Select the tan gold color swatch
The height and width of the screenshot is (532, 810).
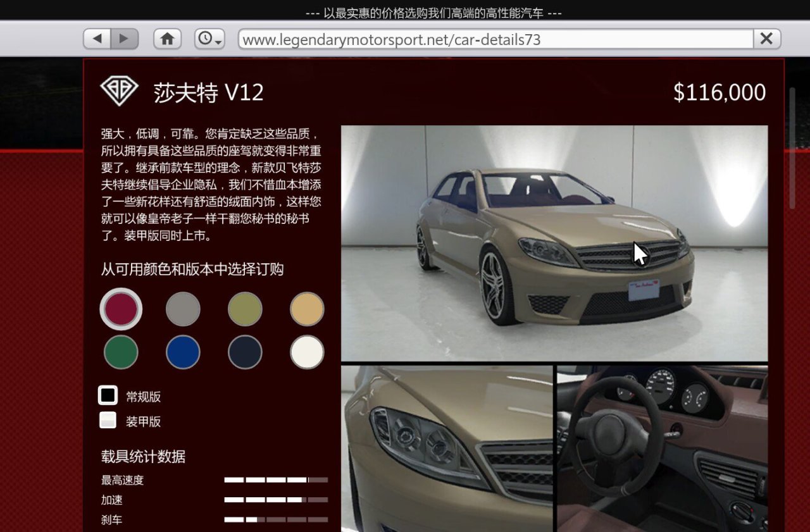tap(307, 309)
